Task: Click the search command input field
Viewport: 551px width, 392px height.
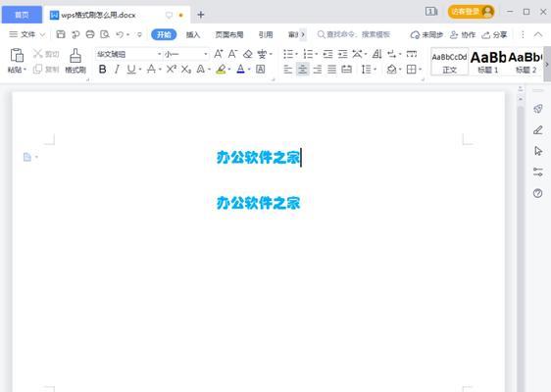Action: coord(354,34)
